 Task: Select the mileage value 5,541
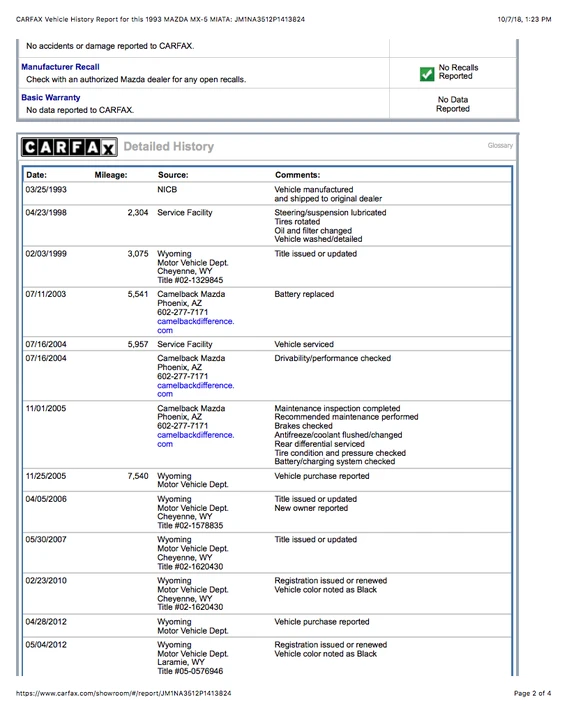point(138,294)
